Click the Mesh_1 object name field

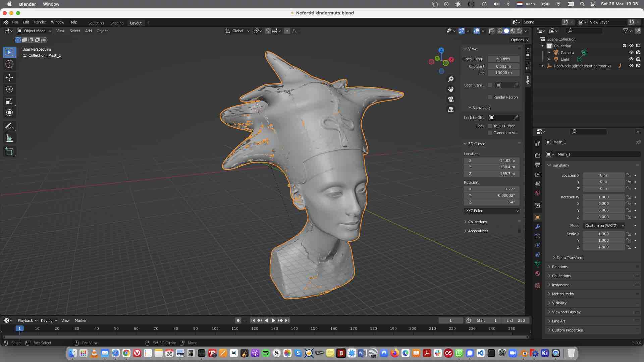598,154
